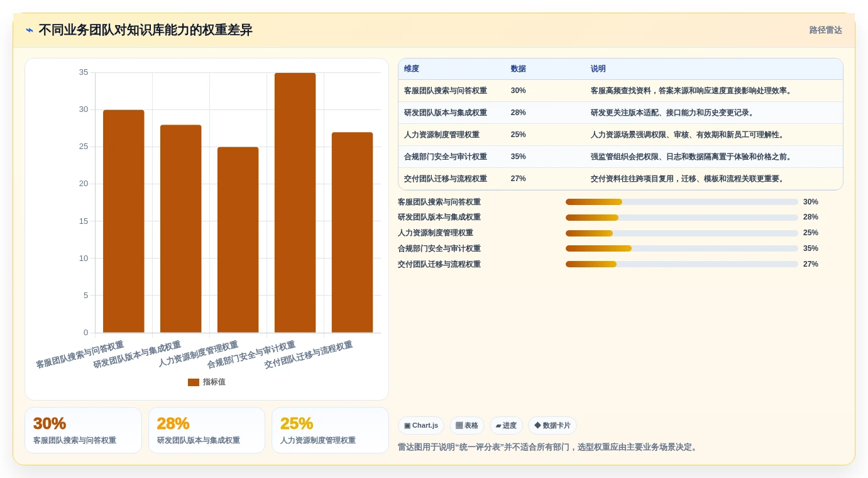
Task: Click the 进度 tag chip
Action: pos(506,426)
